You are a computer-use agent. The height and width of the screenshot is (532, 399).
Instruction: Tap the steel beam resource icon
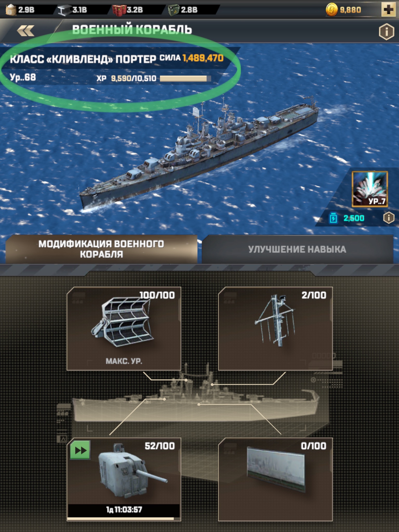(x=63, y=10)
